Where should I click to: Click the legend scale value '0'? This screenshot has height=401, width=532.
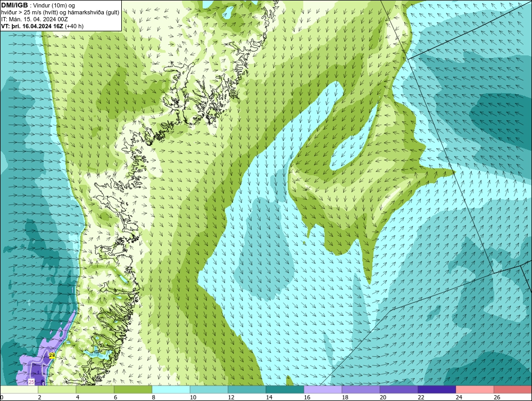[x=2, y=397]
